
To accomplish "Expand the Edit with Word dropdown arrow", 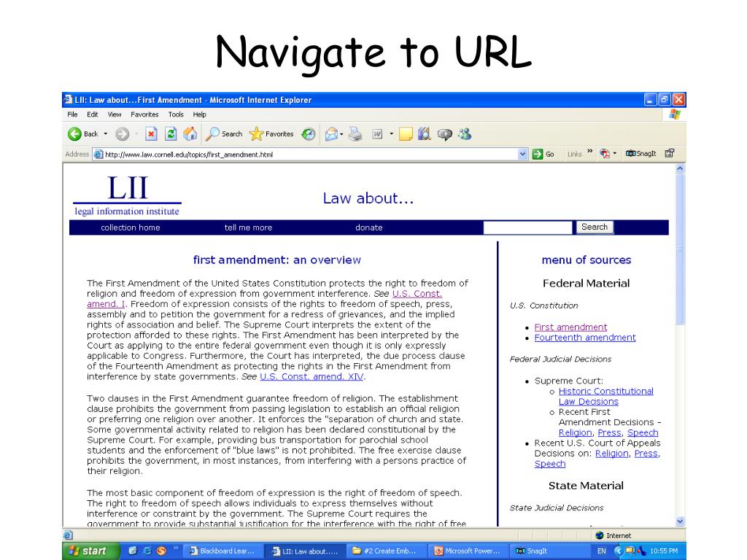I will 391,134.
